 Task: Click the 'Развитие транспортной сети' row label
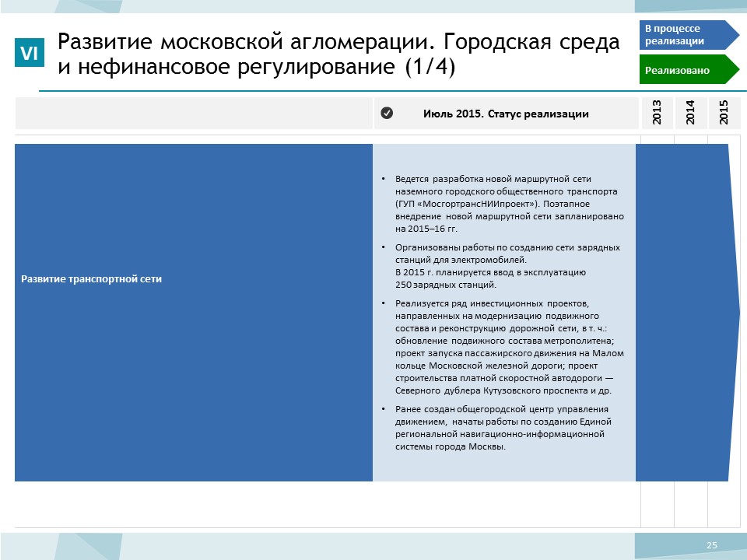point(92,279)
